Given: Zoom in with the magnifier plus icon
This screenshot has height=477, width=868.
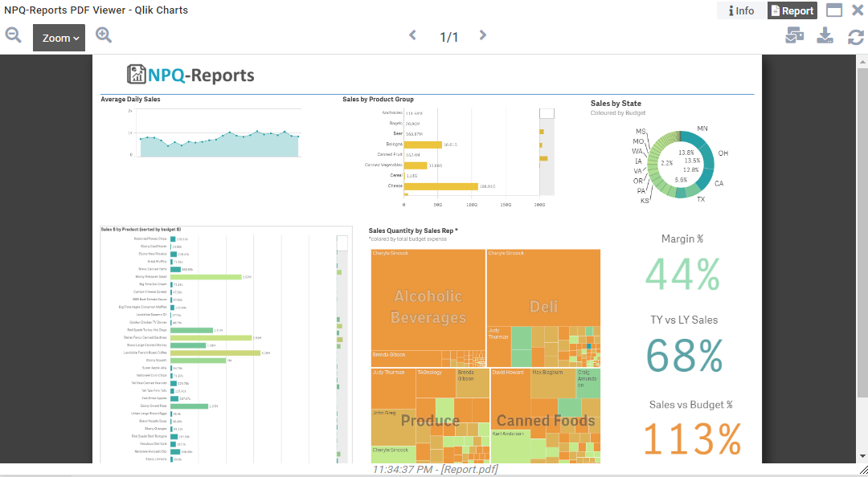Looking at the screenshot, I should point(104,35).
